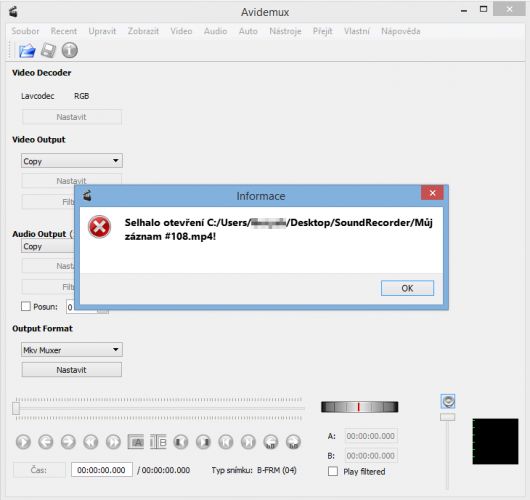The width and height of the screenshot is (530, 500).
Task: Set selection marker A icon
Action: tap(136, 442)
